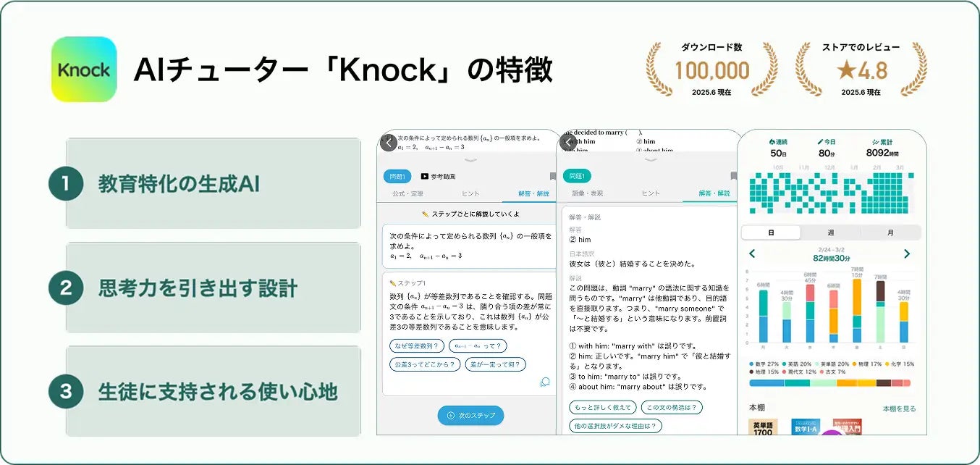Click the 数学 27% legend entry
Image resolution: width=980 pixels, height=465 pixels.
pyautogui.click(x=766, y=364)
